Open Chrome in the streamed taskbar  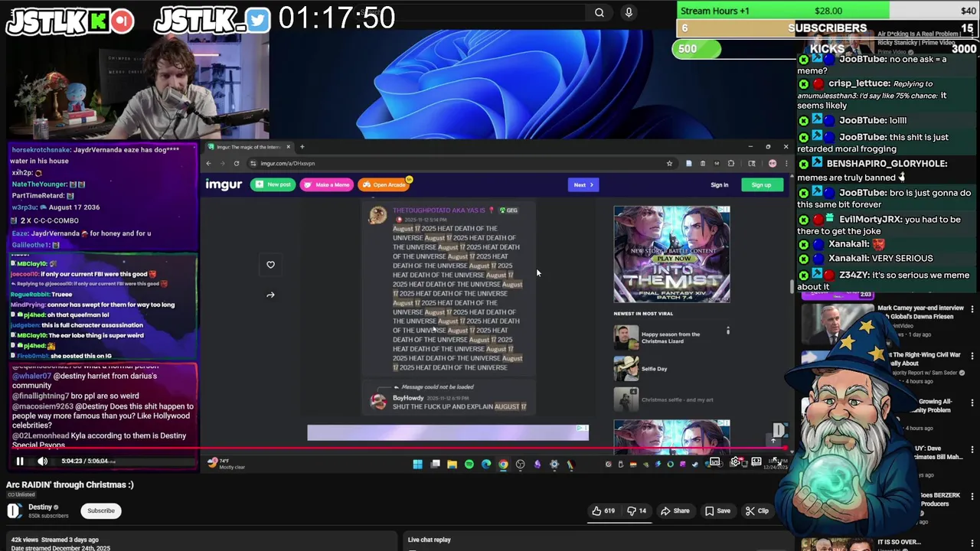click(503, 464)
